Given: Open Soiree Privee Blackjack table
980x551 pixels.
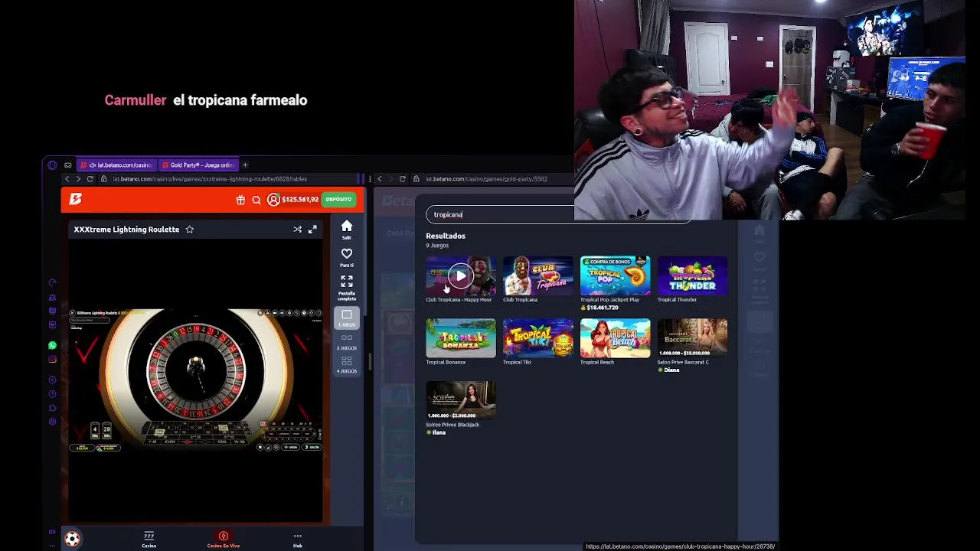Looking at the screenshot, I should click(460, 401).
